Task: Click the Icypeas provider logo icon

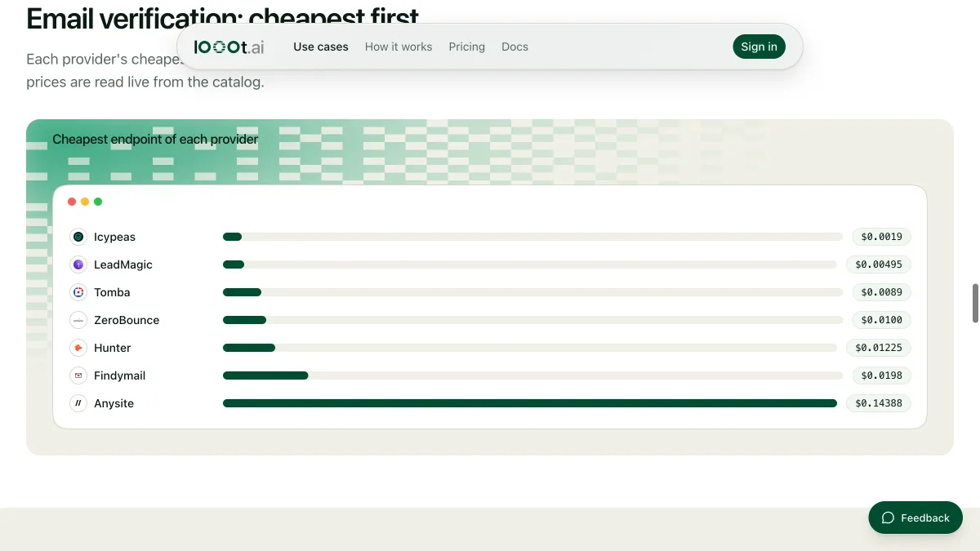Action: tap(78, 237)
